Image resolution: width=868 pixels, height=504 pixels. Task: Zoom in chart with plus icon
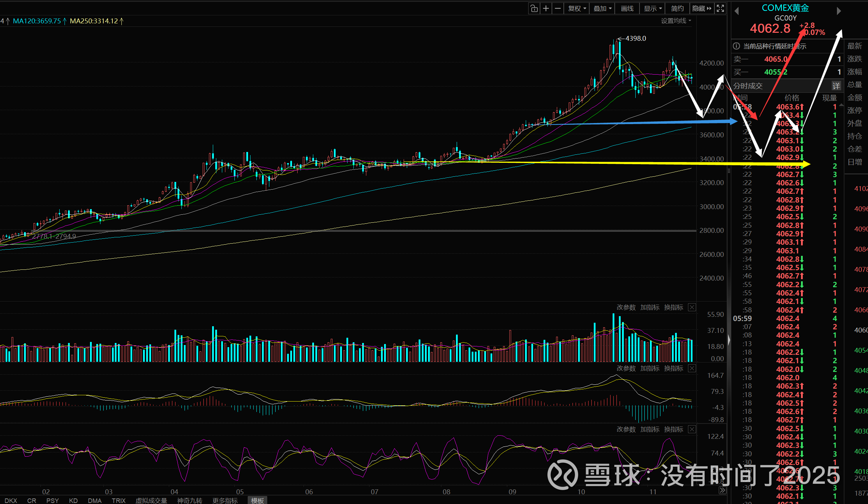click(x=546, y=8)
